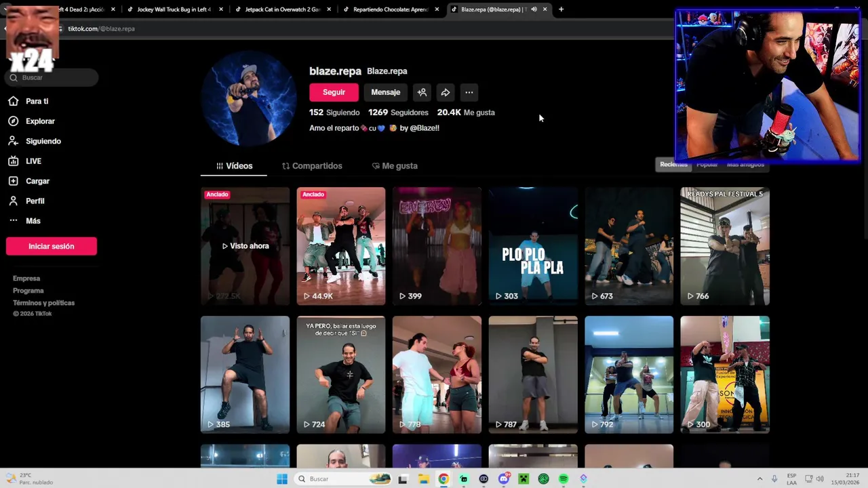The height and width of the screenshot is (488, 868).
Task: Open the weather widget 23°C
Action: tap(28, 479)
